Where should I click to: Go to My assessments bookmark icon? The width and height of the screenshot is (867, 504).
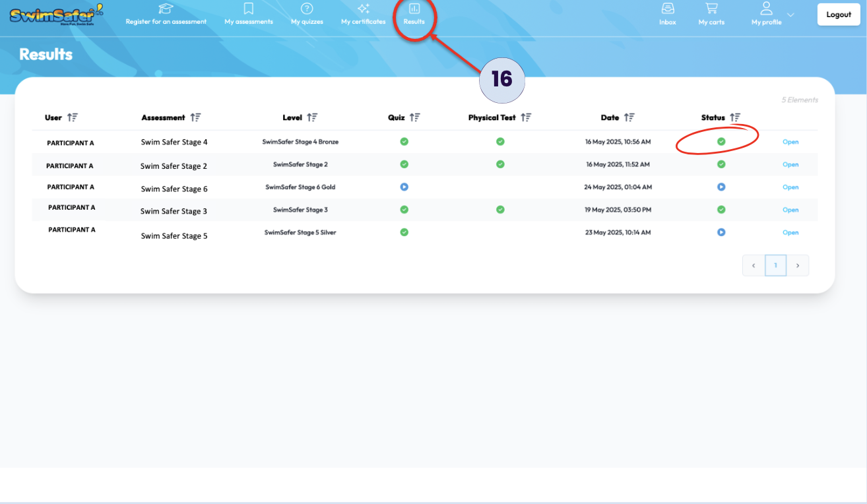click(x=249, y=9)
